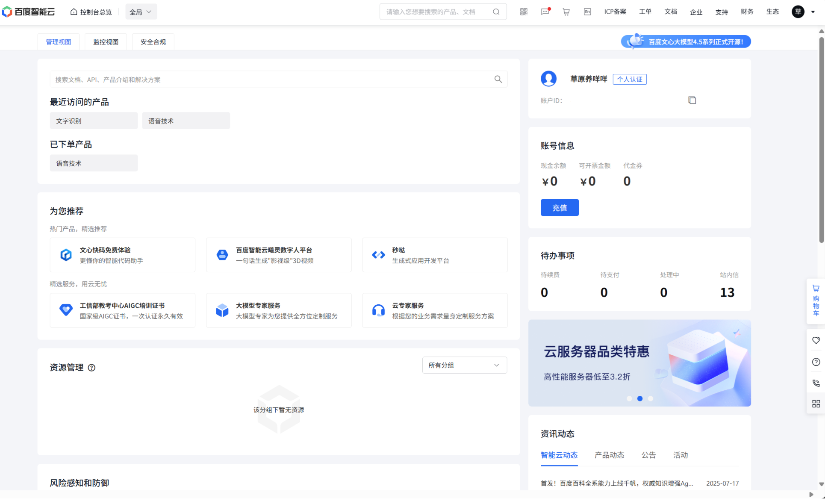Open 支持 in top menu
The width and height of the screenshot is (825, 504).
pyautogui.click(x=722, y=12)
